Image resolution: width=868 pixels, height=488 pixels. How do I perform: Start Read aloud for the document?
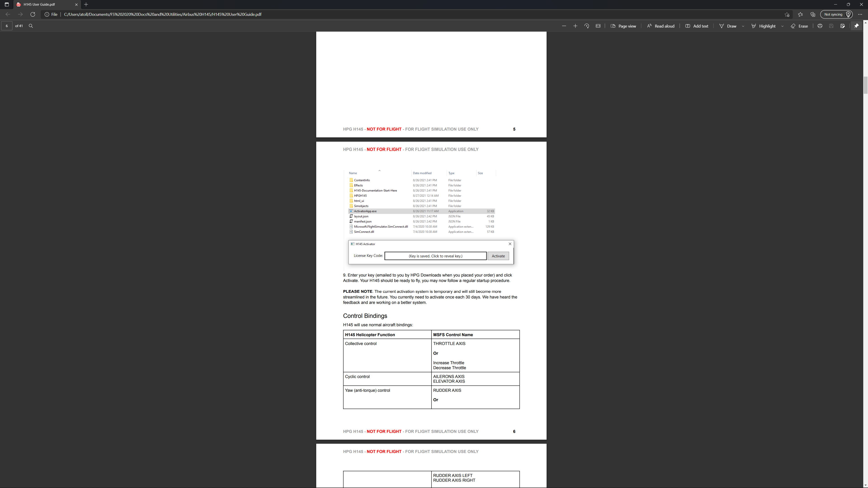(660, 26)
